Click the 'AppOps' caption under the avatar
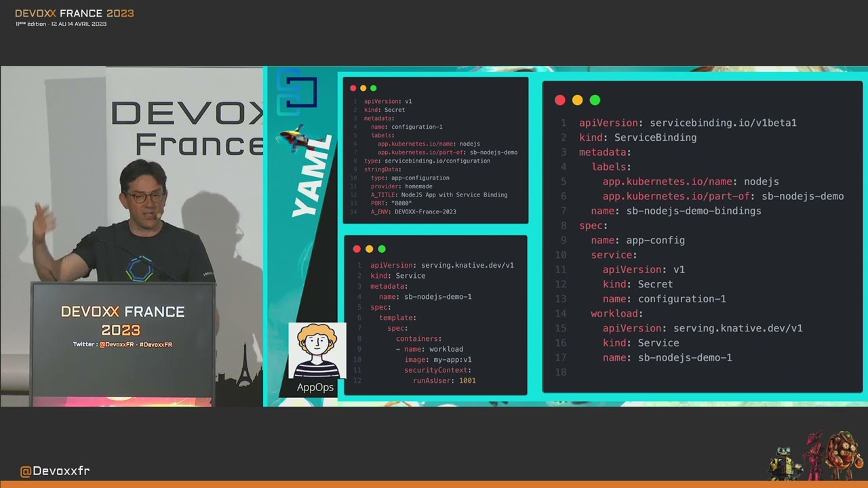 click(315, 387)
